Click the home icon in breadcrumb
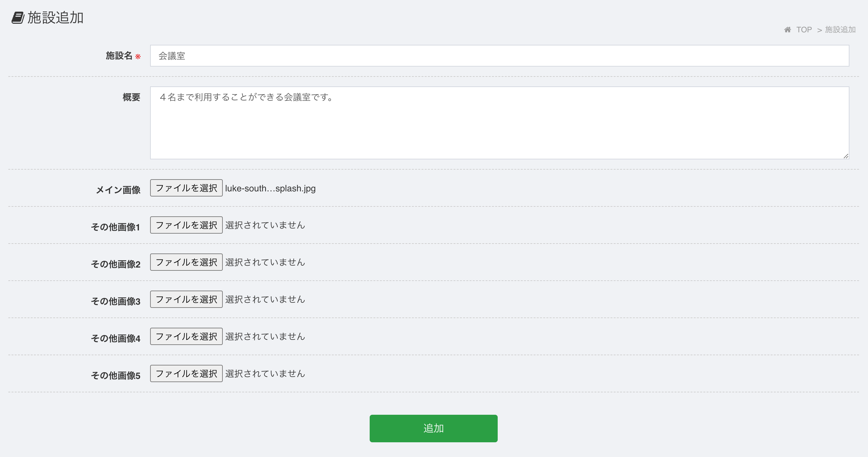Image resolution: width=868 pixels, height=457 pixels. (787, 30)
